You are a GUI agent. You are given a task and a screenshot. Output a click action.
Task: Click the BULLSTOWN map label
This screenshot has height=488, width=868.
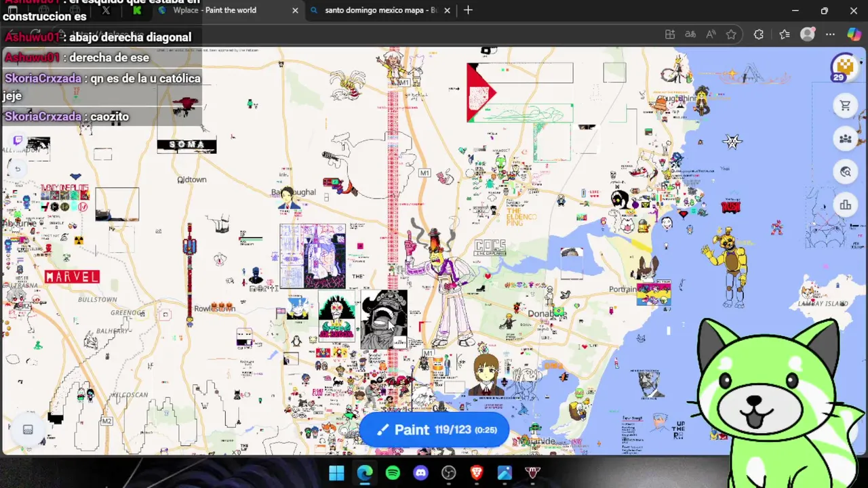point(97,300)
